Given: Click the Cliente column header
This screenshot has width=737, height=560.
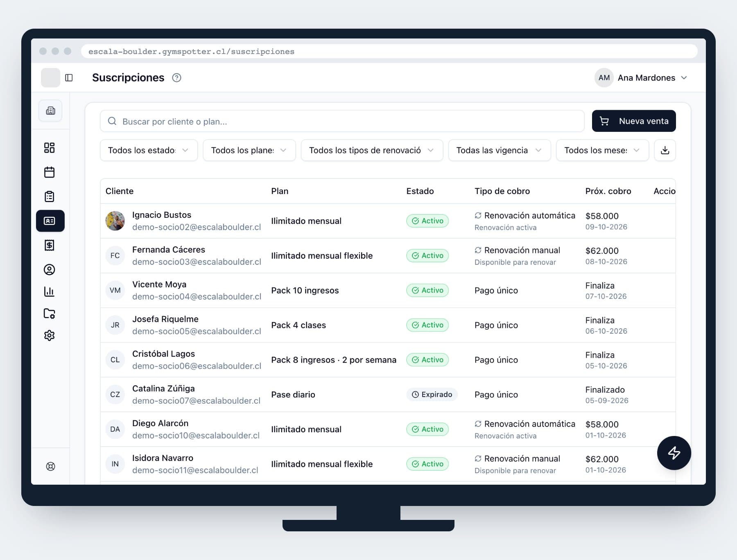Looking at the screenshot, I should [120, 191].
